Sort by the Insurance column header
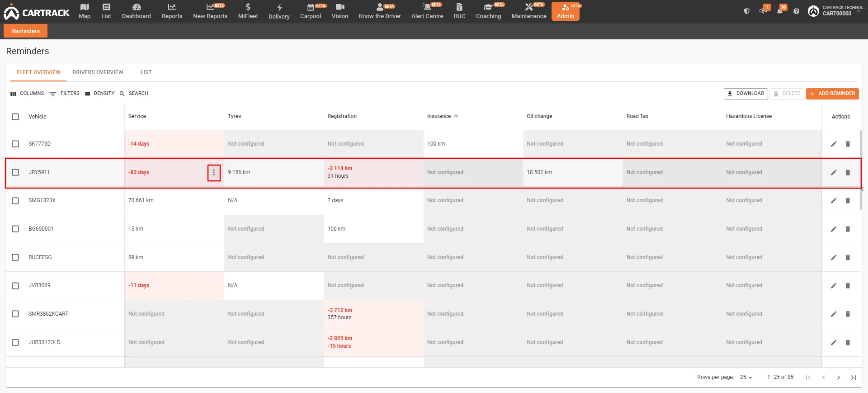Viewport: 868px width, 393px height. [443, 116]
